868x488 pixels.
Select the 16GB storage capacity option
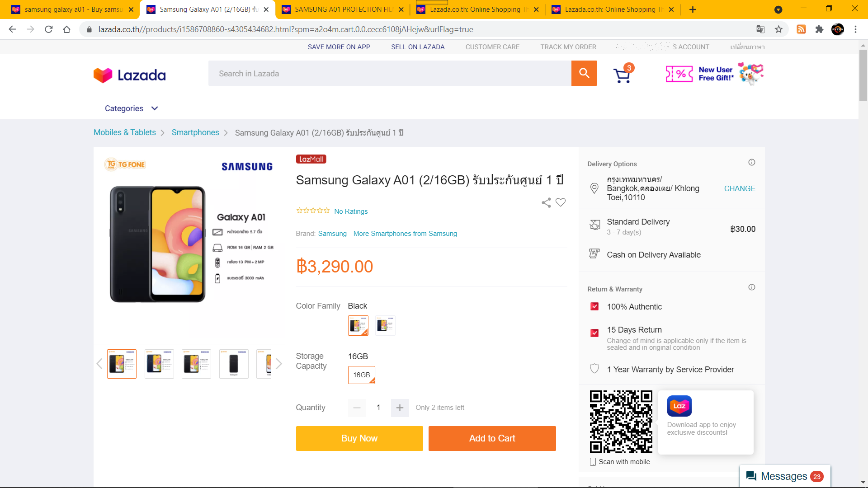(x=362, y=375)
